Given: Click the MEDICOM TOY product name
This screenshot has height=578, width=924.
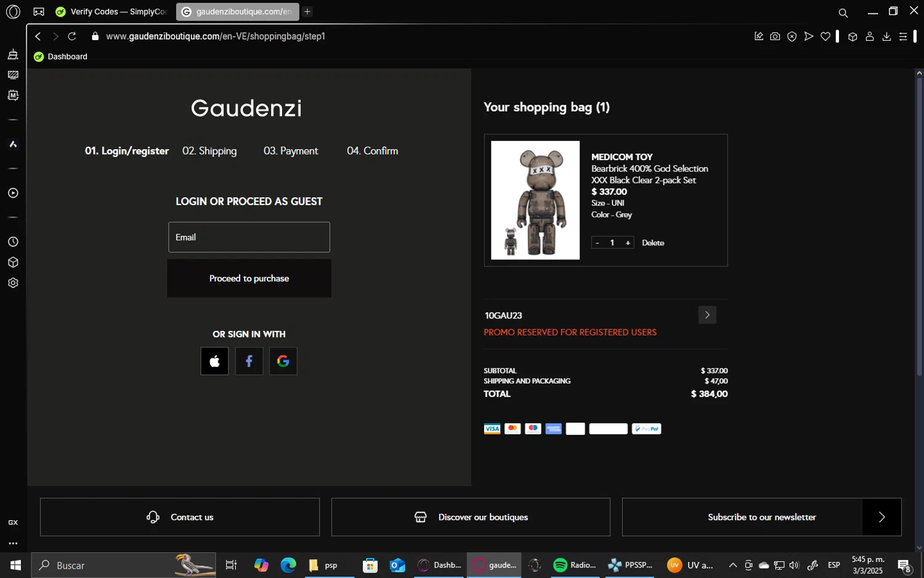Looking at the screenshot, I should click(622, 157).
